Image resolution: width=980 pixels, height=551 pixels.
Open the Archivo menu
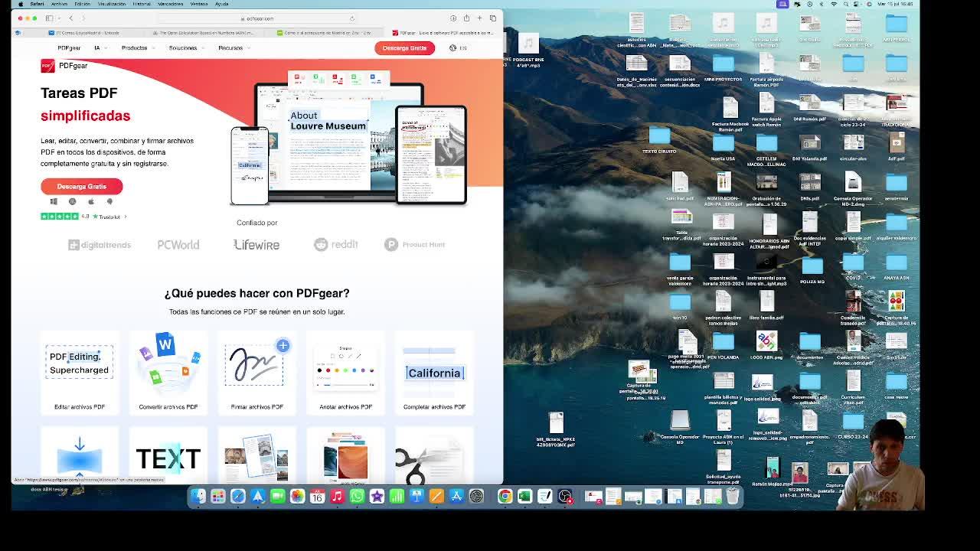(x=59, y=4)
